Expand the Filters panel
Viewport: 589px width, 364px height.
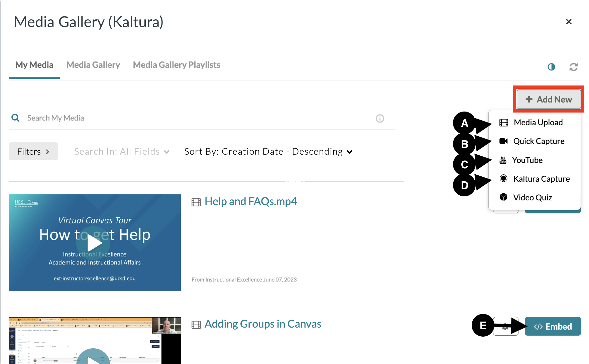pos(33,151)
